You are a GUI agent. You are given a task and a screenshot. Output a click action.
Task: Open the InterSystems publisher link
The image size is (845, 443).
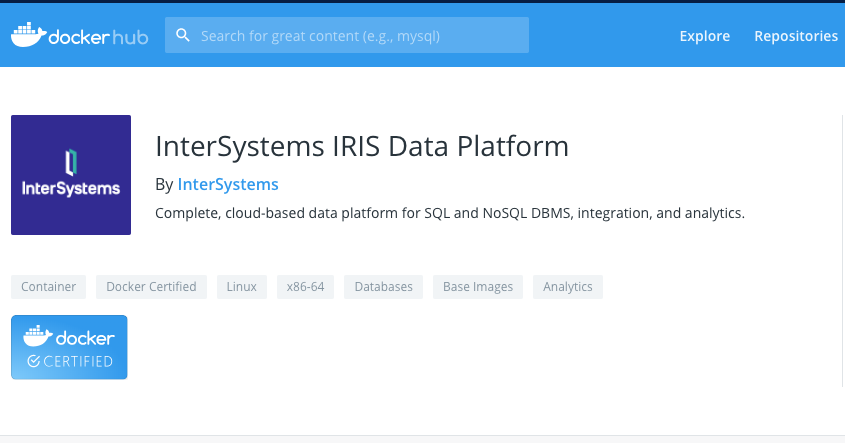point(227,184)
